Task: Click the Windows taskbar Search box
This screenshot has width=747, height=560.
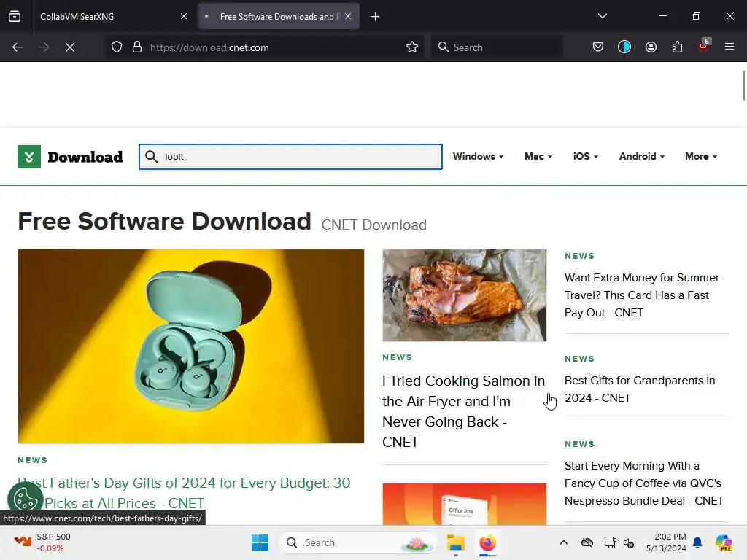Action: (x=358, y=542)
